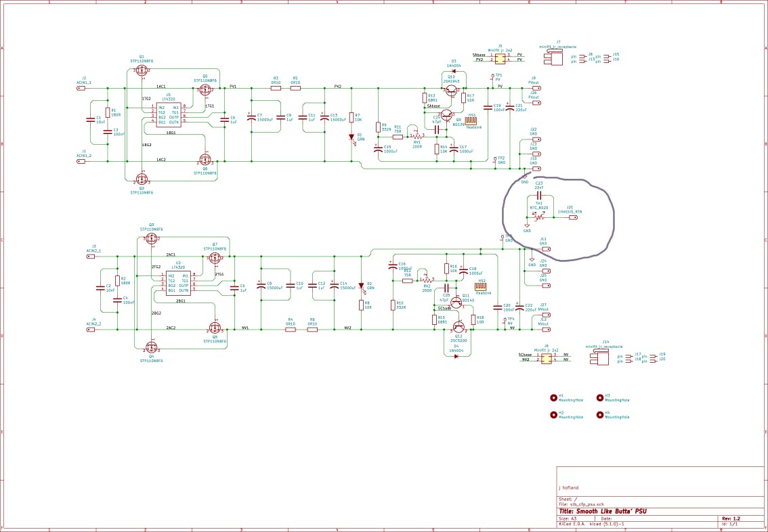Select the C23 22nF capacitor symbol

(x=540, y=195)
